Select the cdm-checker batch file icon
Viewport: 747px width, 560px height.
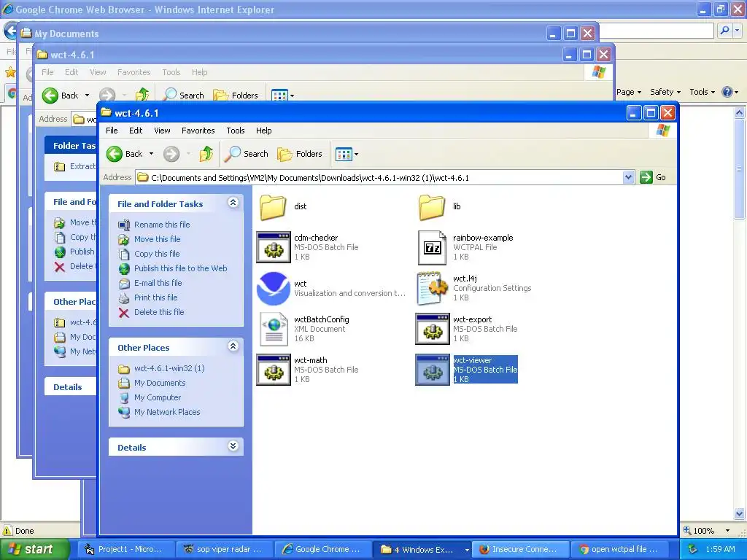click(274, 247)
